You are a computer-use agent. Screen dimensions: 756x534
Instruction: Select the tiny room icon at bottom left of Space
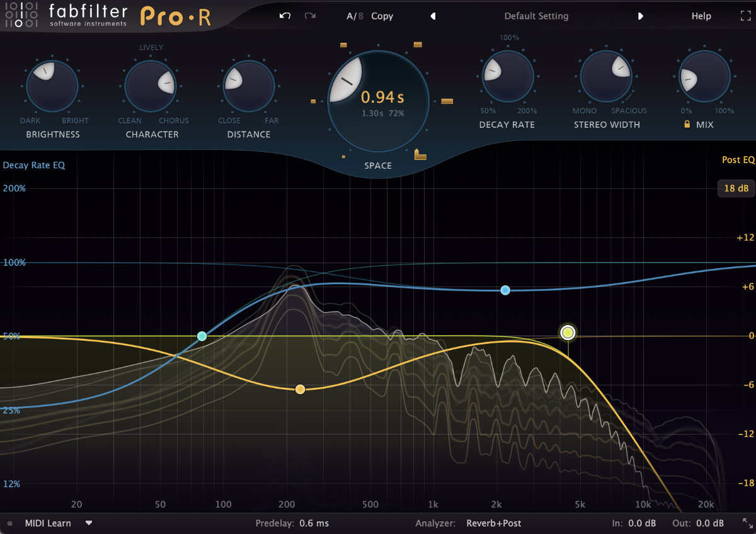[343, 156]
